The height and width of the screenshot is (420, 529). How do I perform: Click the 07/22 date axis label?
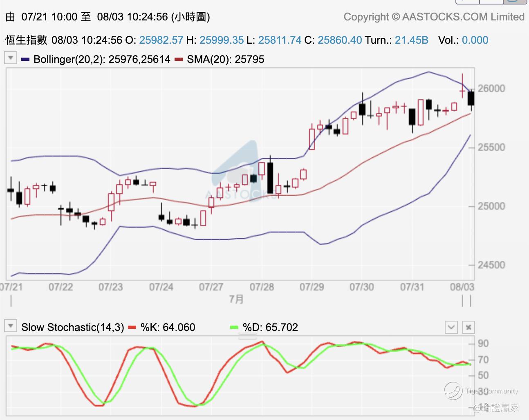(x=61, y=287)
